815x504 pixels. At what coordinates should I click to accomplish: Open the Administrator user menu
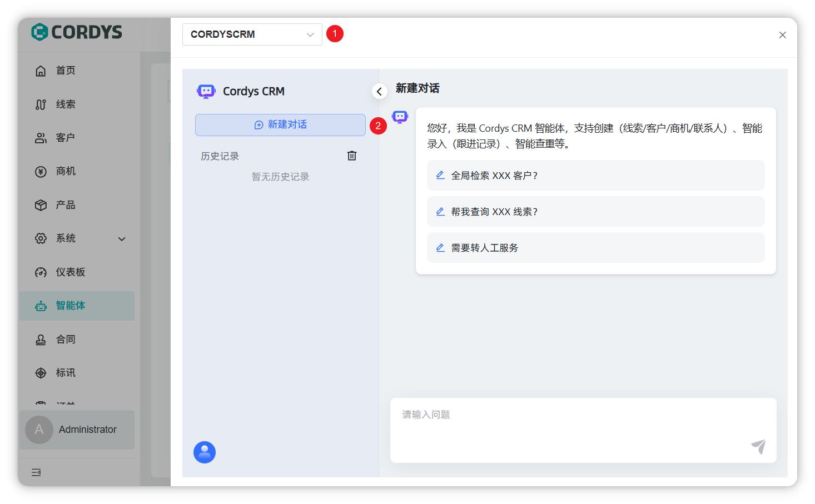[x=77, y=430]
